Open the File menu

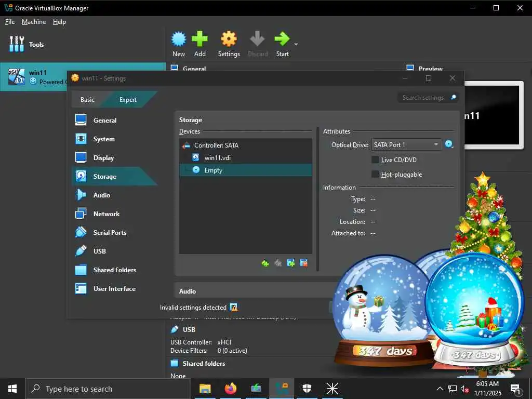tap(10, 22)
